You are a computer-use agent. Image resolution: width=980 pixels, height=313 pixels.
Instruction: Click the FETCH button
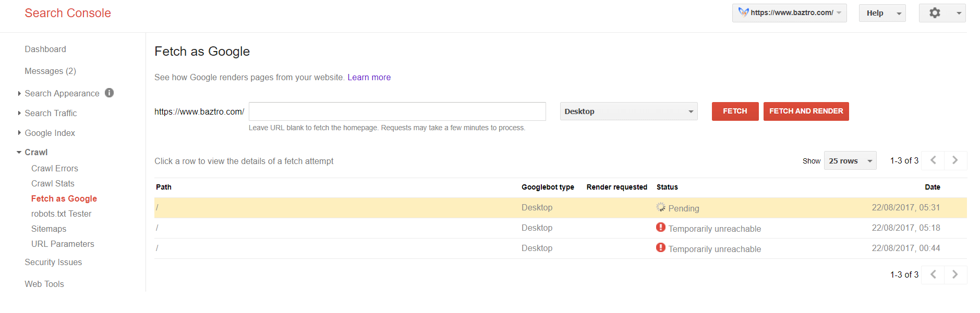(735, 111)
